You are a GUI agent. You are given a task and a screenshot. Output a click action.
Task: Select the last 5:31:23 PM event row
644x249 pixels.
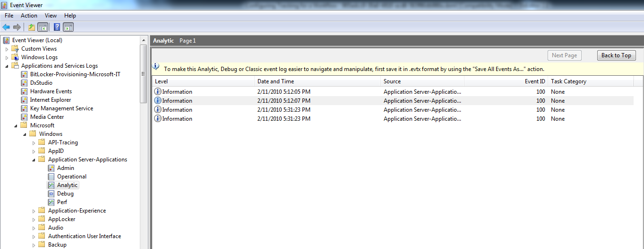click(393, 119)
